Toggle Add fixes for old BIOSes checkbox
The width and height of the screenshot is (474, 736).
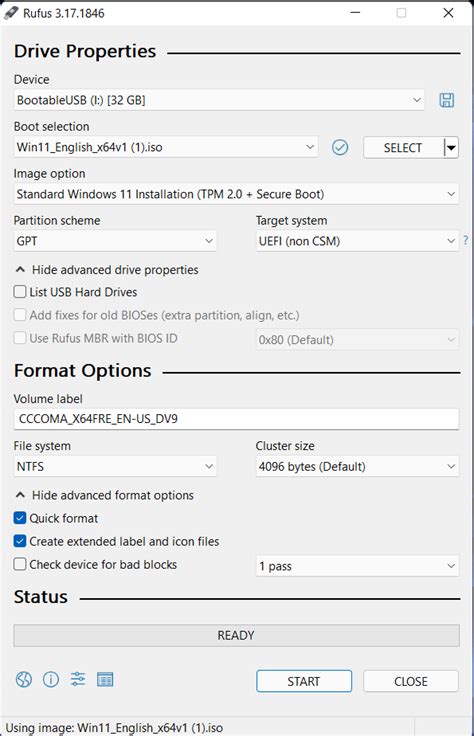click(20, 314)
